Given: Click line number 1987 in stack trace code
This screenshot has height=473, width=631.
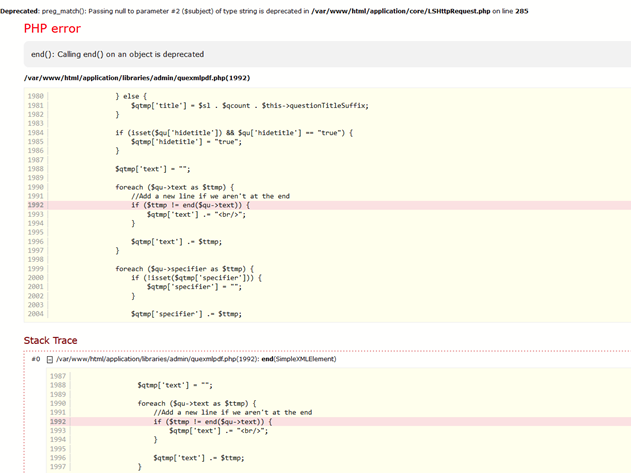Looking at the screenshot, I should pyautogui.click(x=57, y=376).
